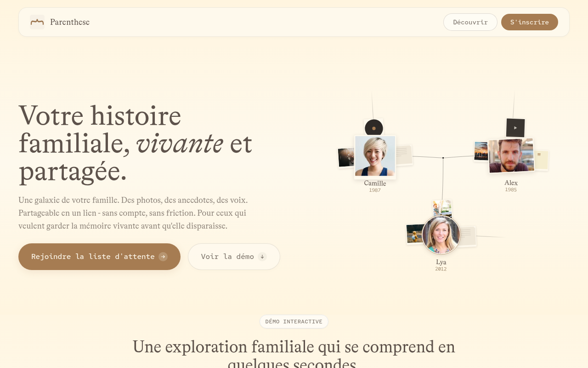Image resolution: width=588 pixels, height=368 pixels.
Task: Click the headline 'Votre histoire familiale'
Action: click(136, 143)
